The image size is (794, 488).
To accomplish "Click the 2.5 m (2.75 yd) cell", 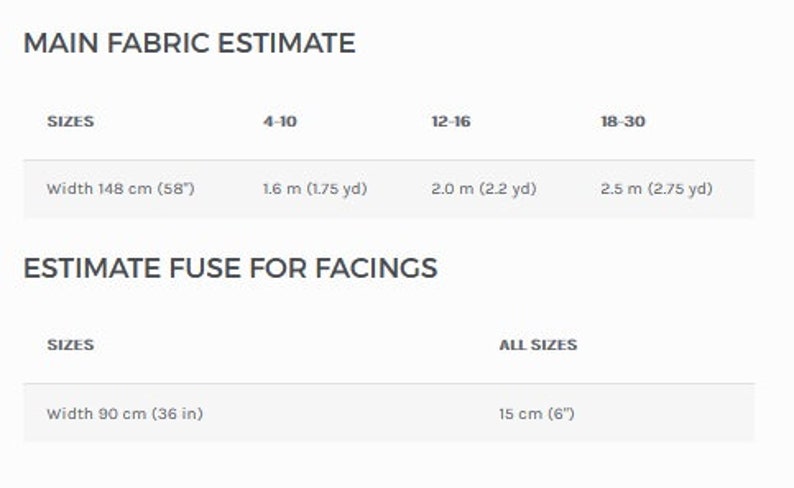I will 656,189.
